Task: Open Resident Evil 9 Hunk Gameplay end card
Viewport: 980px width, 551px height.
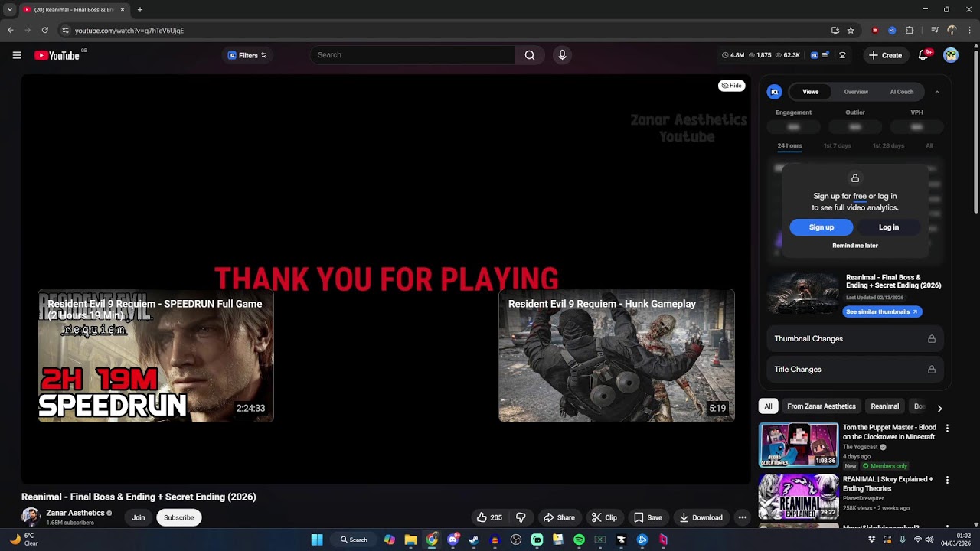Action: (x=616, y=356)
